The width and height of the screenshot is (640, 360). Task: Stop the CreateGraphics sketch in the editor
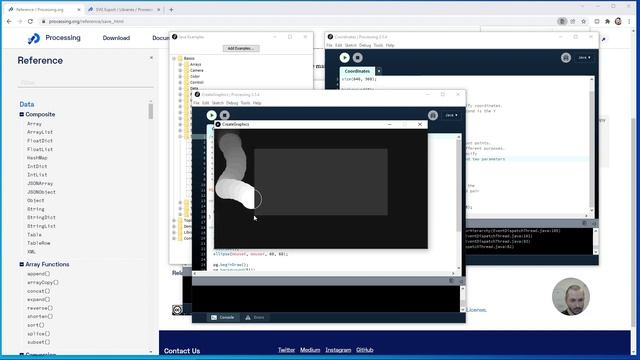pyautogui.click(x=224, y=115)
